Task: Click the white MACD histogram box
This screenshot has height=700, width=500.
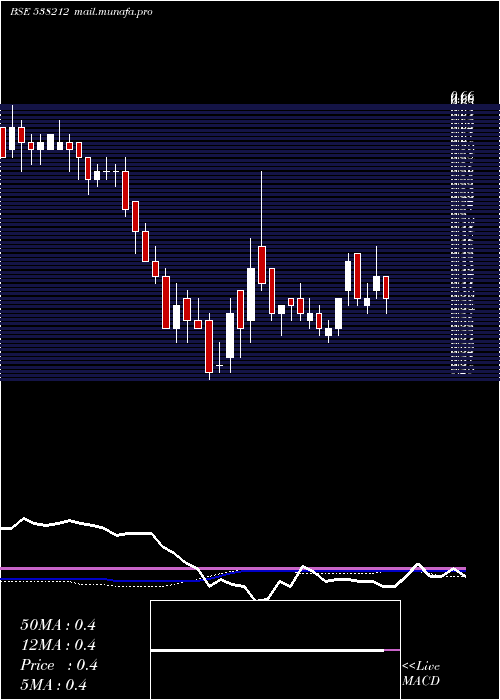Action: pyautogui.click(x=275, y=650)
